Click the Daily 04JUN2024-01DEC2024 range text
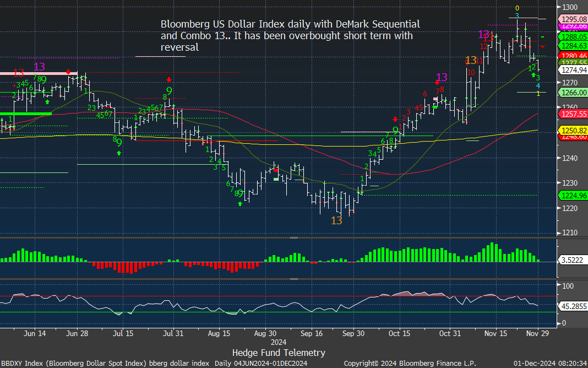The width and height of the screenshot is (588, 368). tap(261, 364)
